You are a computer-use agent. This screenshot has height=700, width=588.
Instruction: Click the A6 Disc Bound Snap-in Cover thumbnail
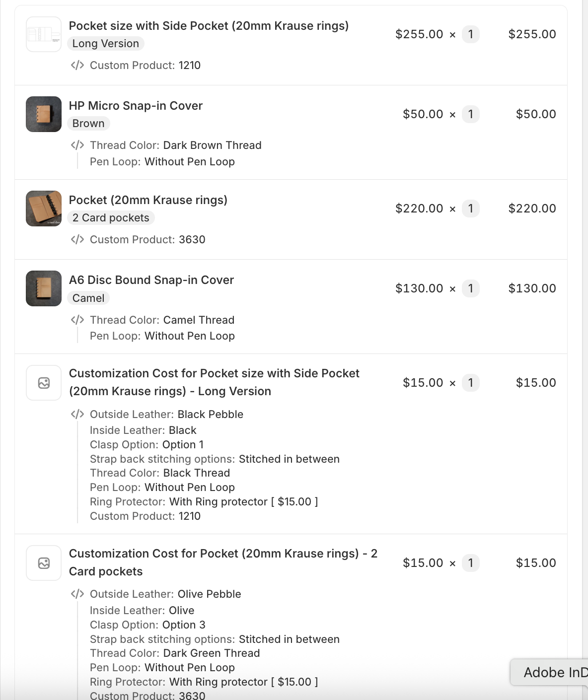point(44,288)
